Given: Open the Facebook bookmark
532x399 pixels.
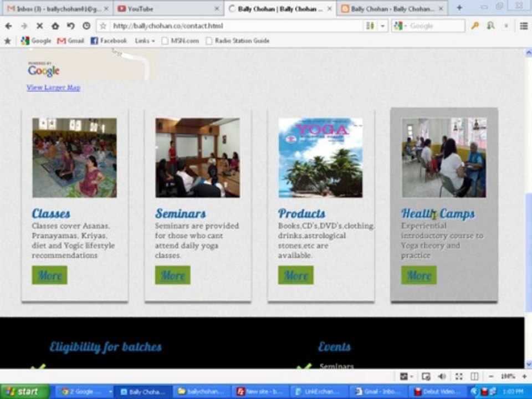Looking at the screenshot, I should click(x=109, y=40).
